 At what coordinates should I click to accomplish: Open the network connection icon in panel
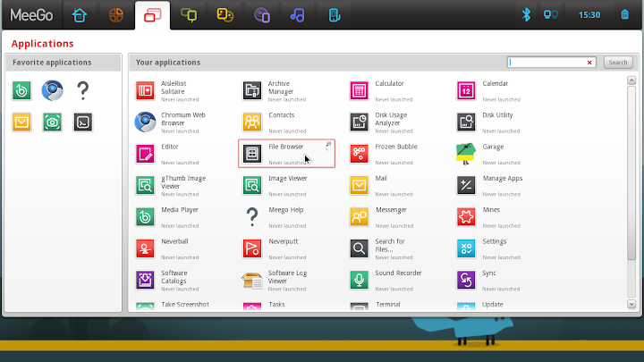(x=551, y=15)
